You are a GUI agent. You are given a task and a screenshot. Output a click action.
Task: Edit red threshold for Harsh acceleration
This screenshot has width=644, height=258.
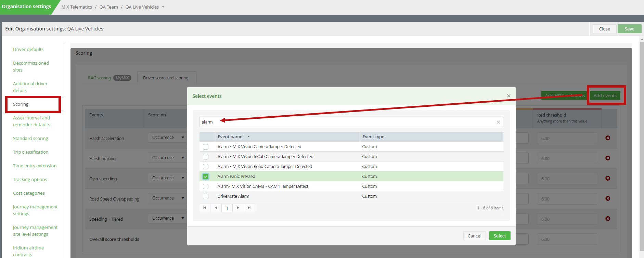[x=567, y=138]
